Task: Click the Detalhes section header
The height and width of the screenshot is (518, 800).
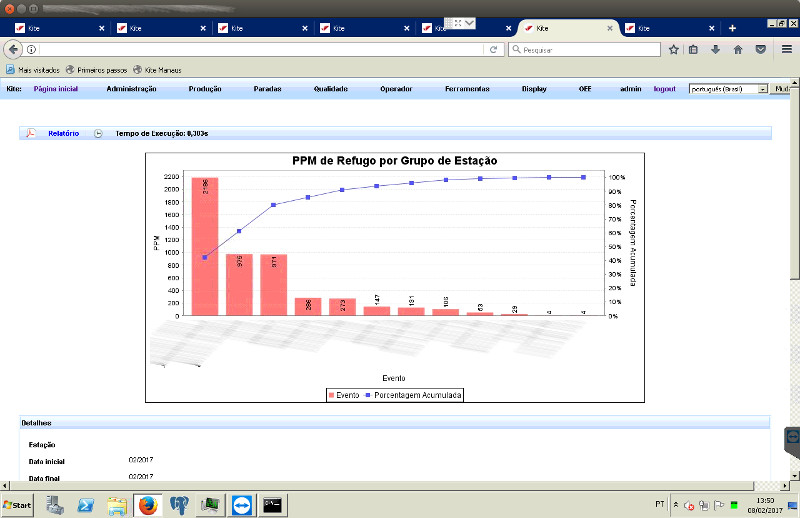Action: [x=394, y=423]
